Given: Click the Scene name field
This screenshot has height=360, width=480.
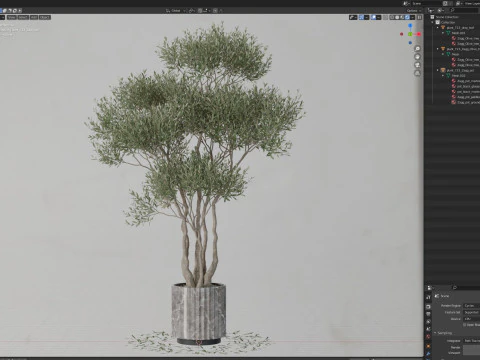Looking at the screenshot, I should 427,4.
